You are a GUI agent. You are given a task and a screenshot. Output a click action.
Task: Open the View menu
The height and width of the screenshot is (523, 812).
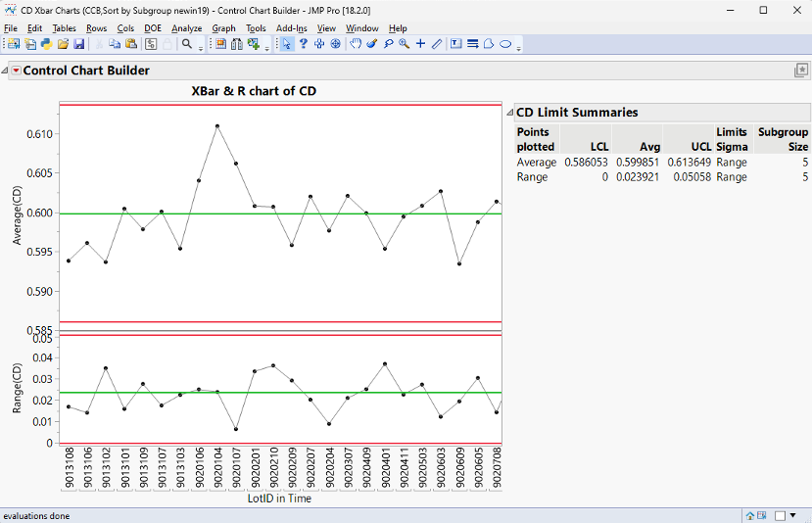point(326,28)
